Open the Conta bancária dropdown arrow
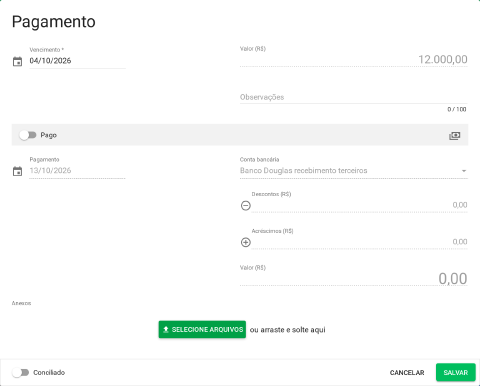 [464, 171]
